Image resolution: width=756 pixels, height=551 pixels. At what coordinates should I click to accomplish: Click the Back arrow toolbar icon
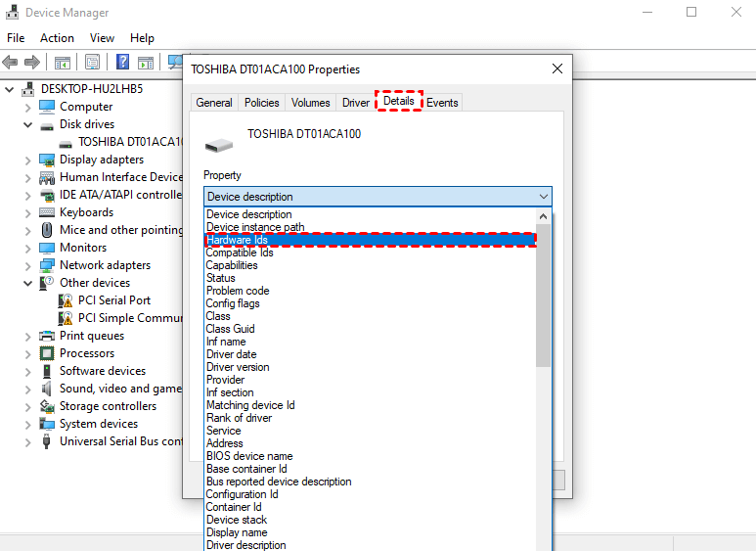click(x=10, y=62)
